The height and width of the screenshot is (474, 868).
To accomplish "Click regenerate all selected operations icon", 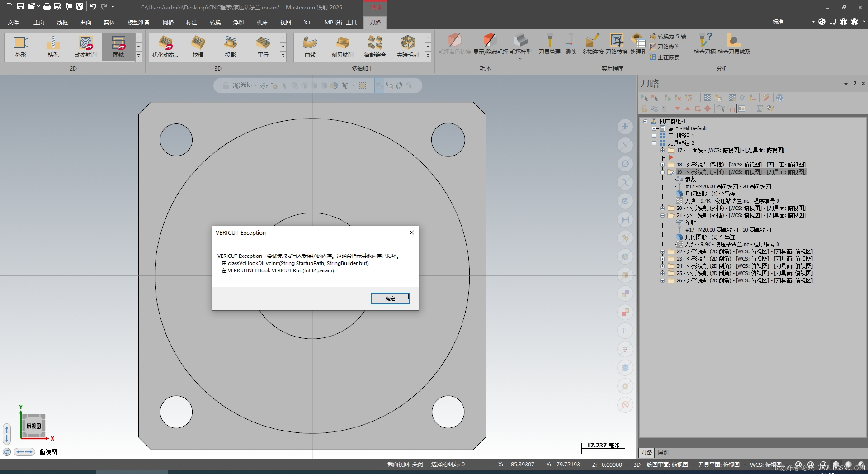I will coord(668,98).
